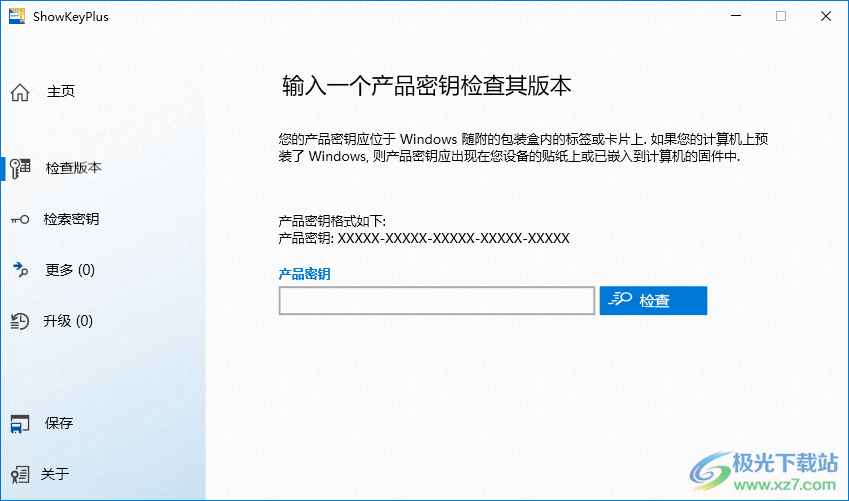The height and width of the screenshot is (501, 849).
Task: Click the ShowKeyPlus app icon in the title bar
Action: tap(17, 16)
